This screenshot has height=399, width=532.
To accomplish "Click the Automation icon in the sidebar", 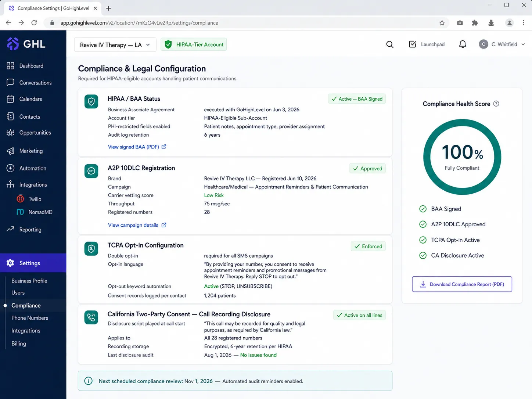I will point(10,168).
